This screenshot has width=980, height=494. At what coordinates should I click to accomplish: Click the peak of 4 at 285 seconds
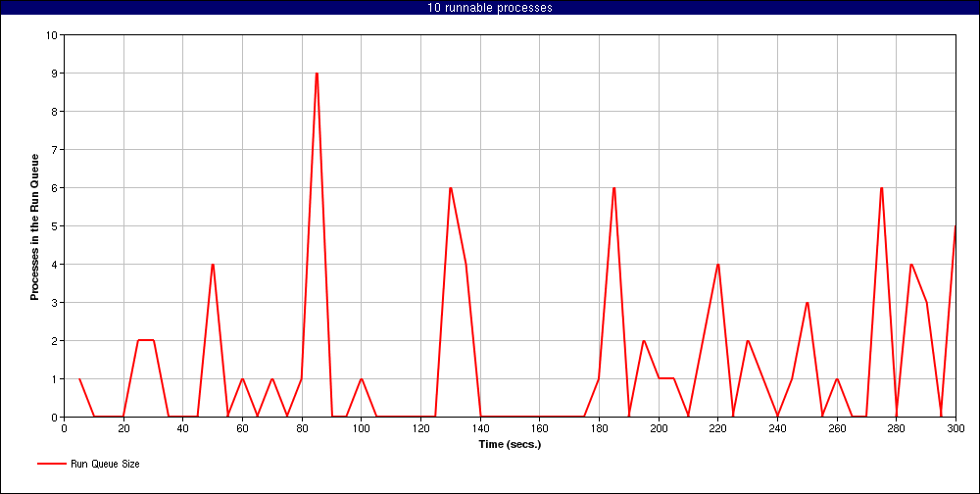pyautogui.click(x=911, y=264)
